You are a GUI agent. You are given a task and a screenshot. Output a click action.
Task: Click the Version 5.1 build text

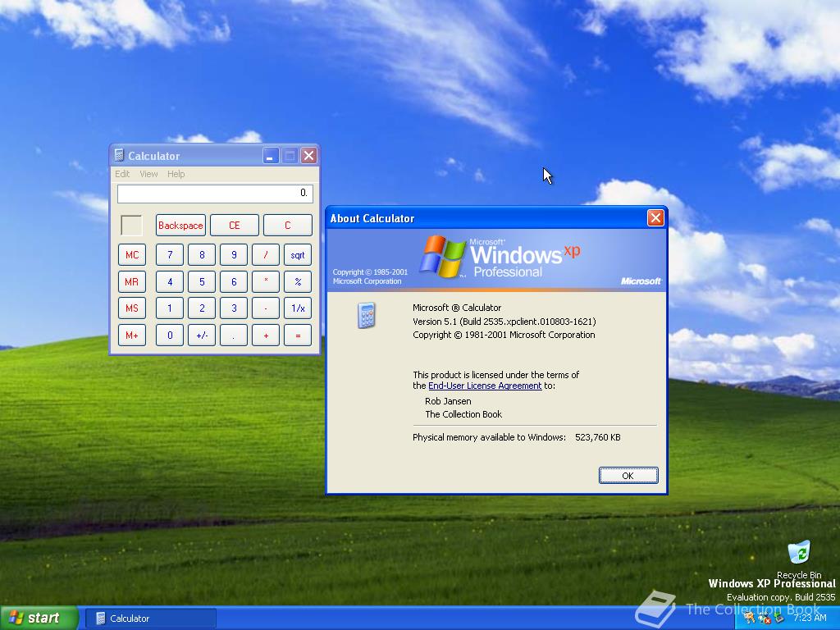504,322
